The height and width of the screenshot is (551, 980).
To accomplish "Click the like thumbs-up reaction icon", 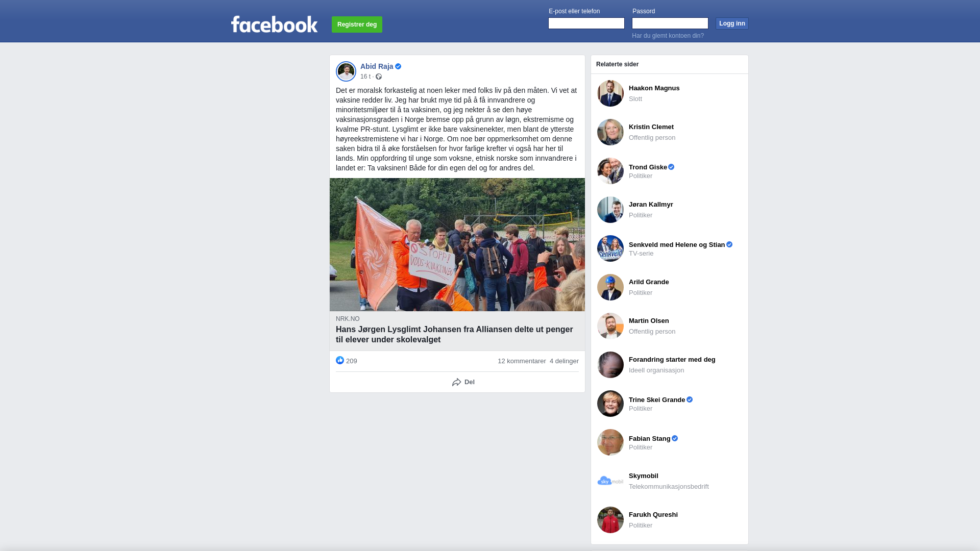I will (340, 360).
